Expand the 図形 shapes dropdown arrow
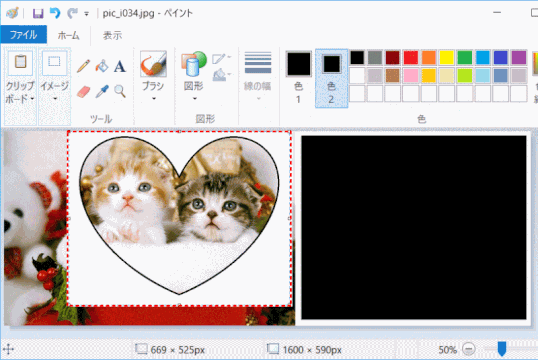Screen dimensions: 538x360 click(194, 99)
